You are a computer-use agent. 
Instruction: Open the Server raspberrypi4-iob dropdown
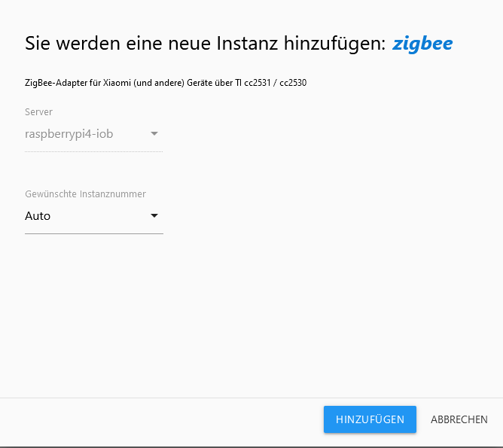(x=94, y=134)
